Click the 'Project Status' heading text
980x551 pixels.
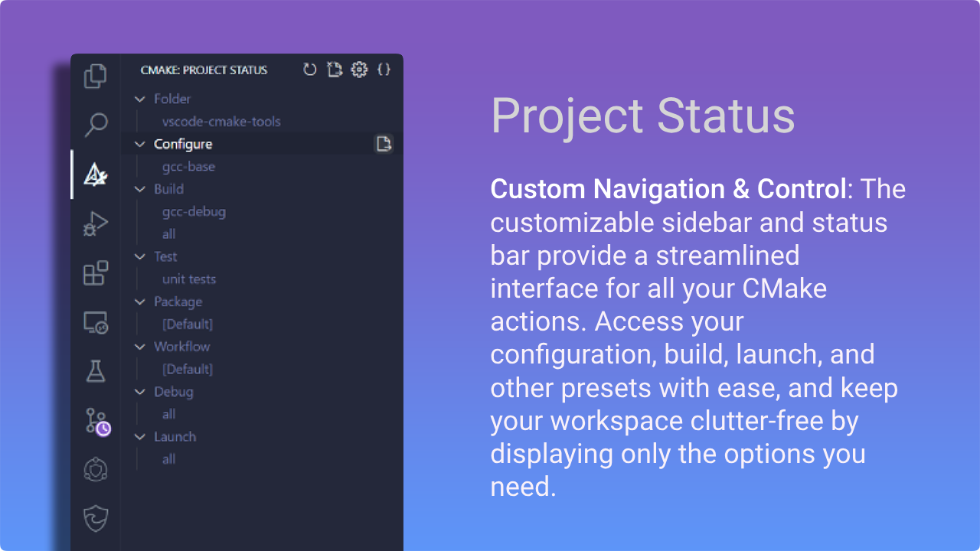(643, 116)
